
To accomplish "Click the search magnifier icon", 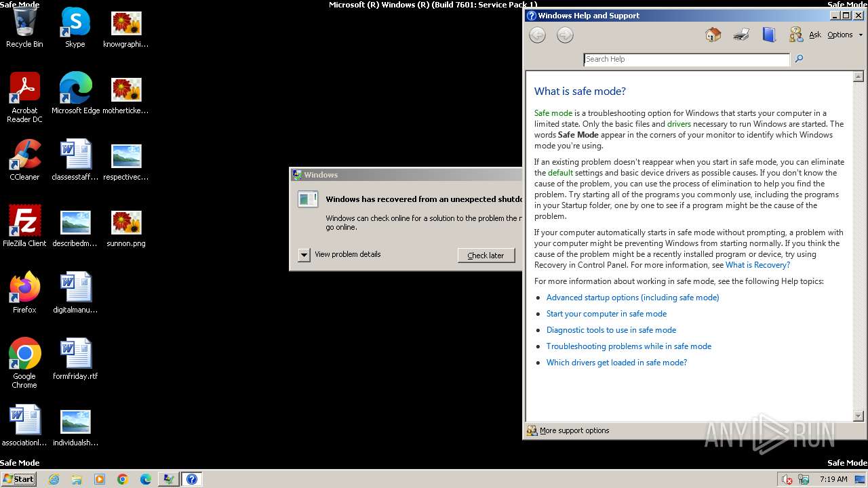I will click(x=799, y=59).
